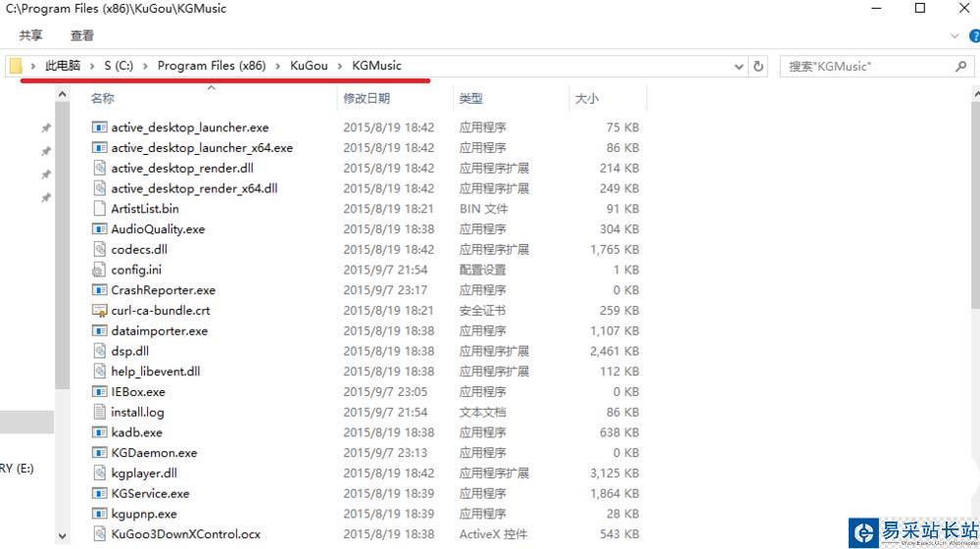This screenshot has height=549, width=980.
Task: Select file name install.log
Action: [x=137, y=412]
